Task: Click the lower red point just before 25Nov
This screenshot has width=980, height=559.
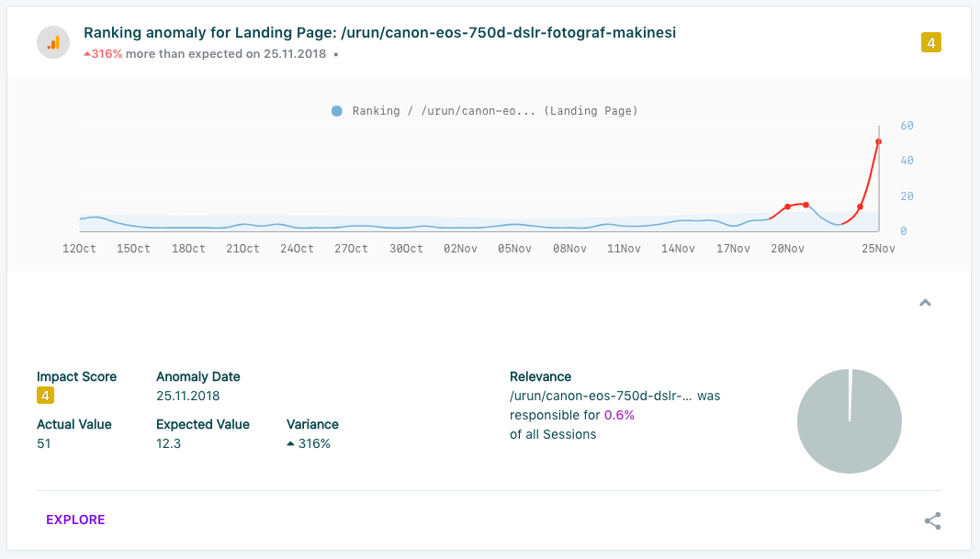Action: point(860,207)
